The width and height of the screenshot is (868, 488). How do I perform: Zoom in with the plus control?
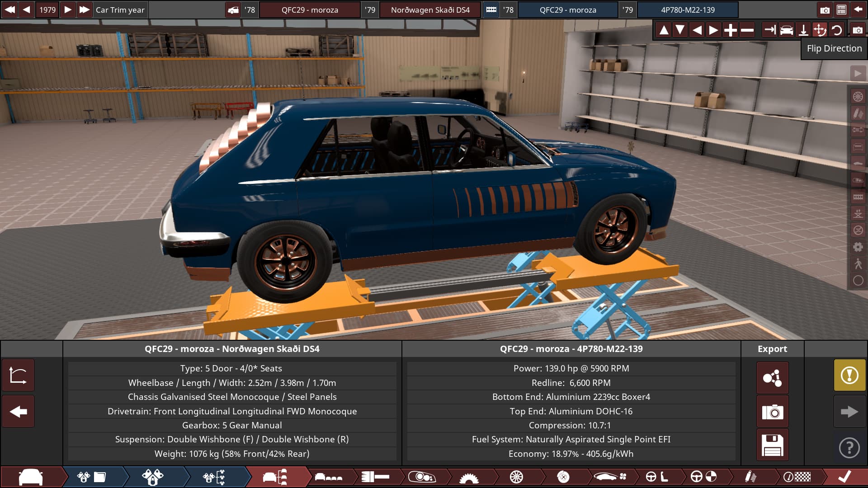point(730,30)
